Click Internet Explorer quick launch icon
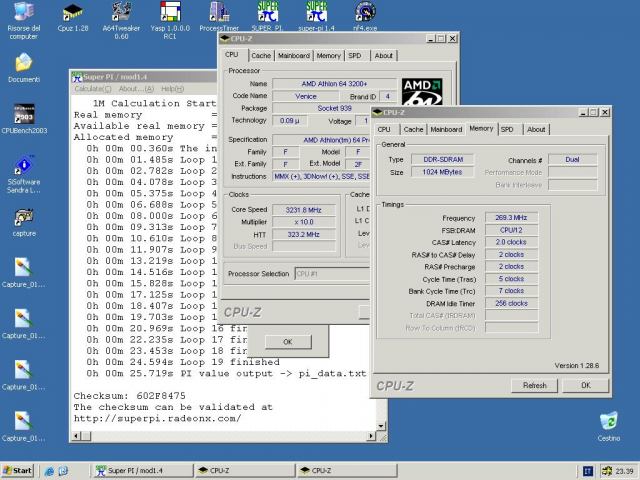640x480 pixels. point(49,471)
